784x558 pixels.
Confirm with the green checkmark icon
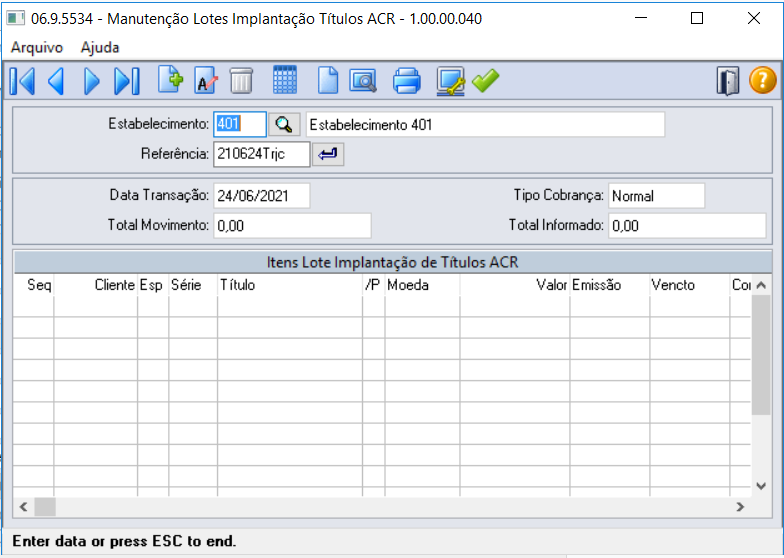(x=486, y=80)
